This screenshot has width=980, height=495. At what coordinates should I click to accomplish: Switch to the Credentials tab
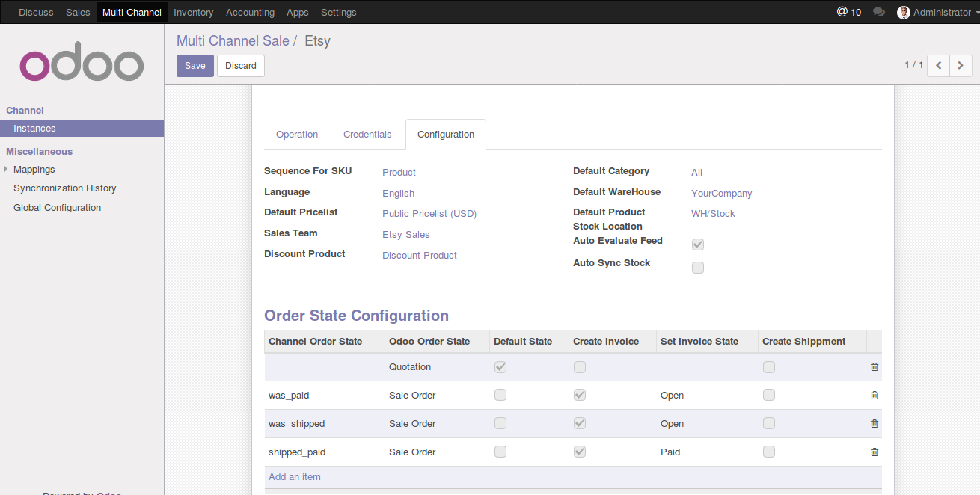click(367, 135)
